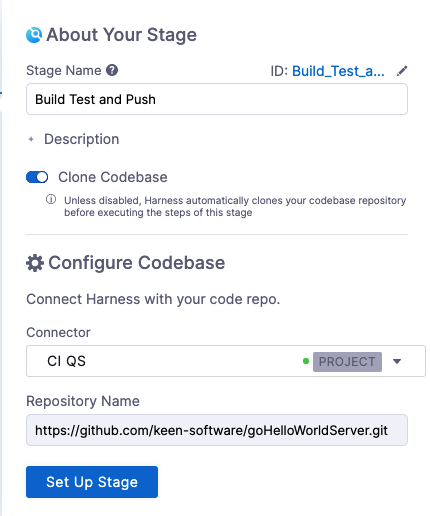Image resolution: width=430 pixels, height=516 pixels.
Task: Click the About Your Stage heading
Action: [122, 35]
